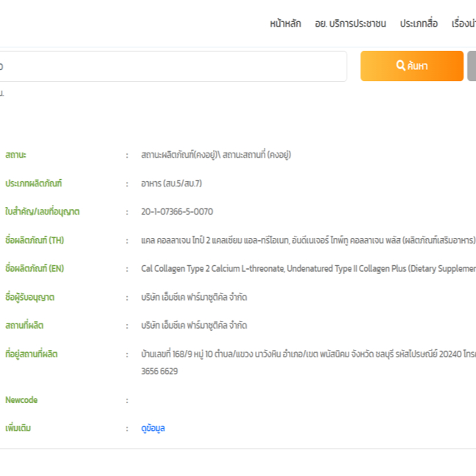Click the Cal Collagen Type 2 English name
The height and width of the screenshot is (476, 476).
[309, 269]
